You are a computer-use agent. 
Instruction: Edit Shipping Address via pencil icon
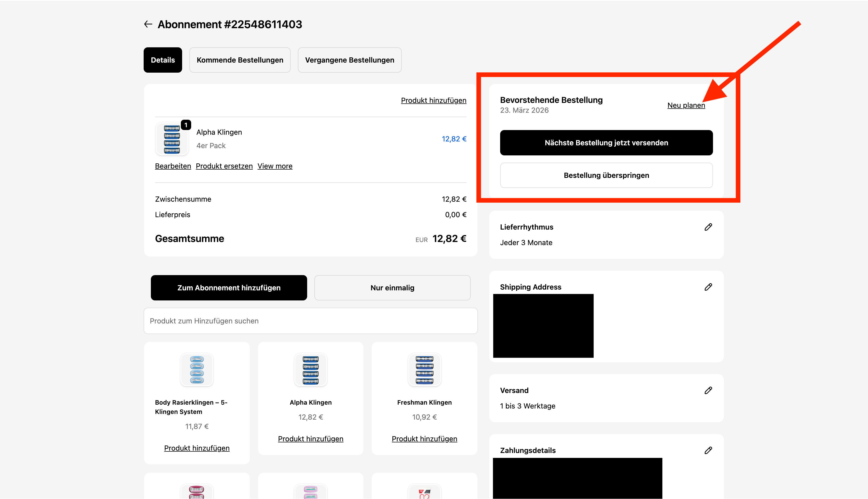(x=708, y=287)
